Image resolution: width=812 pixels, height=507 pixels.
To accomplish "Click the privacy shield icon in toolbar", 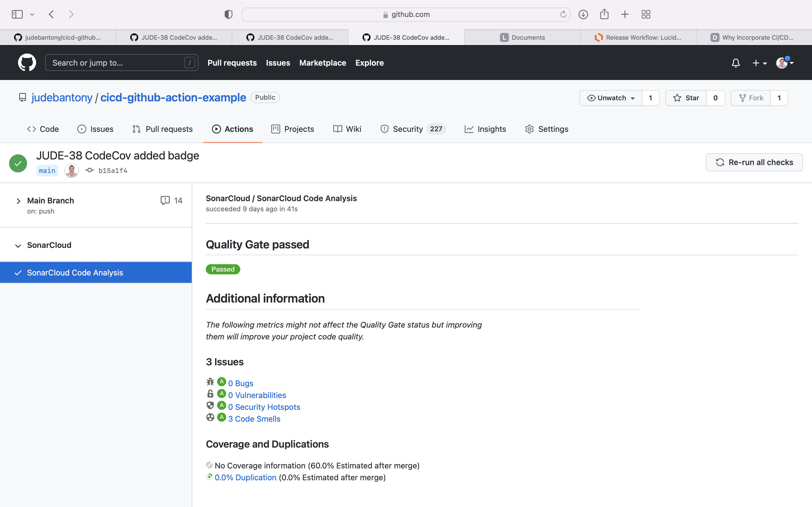I will point(228,14).
